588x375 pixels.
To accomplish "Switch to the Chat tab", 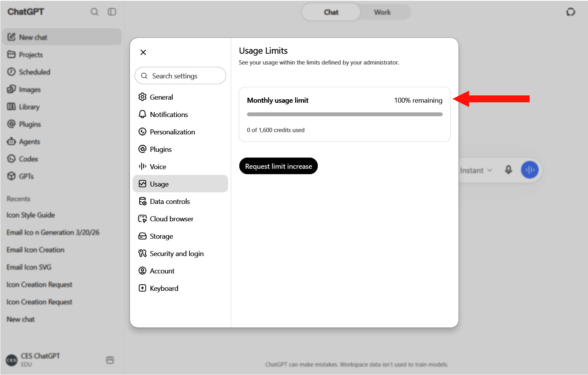I will tap(331, 12).
